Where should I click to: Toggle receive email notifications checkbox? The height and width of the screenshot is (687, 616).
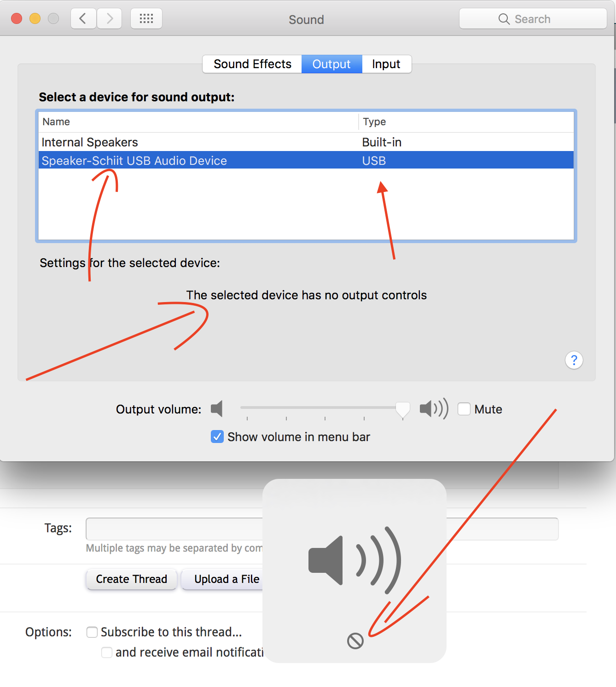point(107,652)
